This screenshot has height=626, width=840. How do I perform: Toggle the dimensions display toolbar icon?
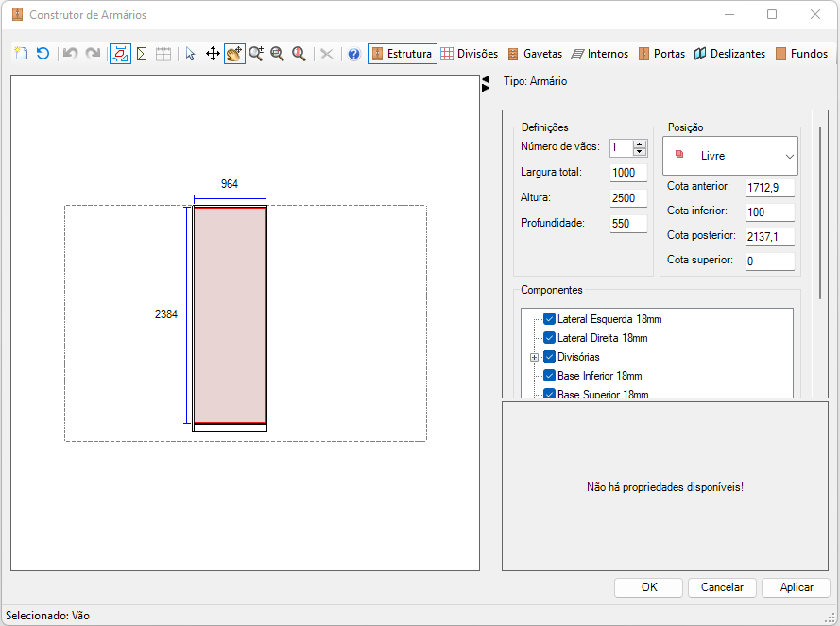[x=120, y=54]
